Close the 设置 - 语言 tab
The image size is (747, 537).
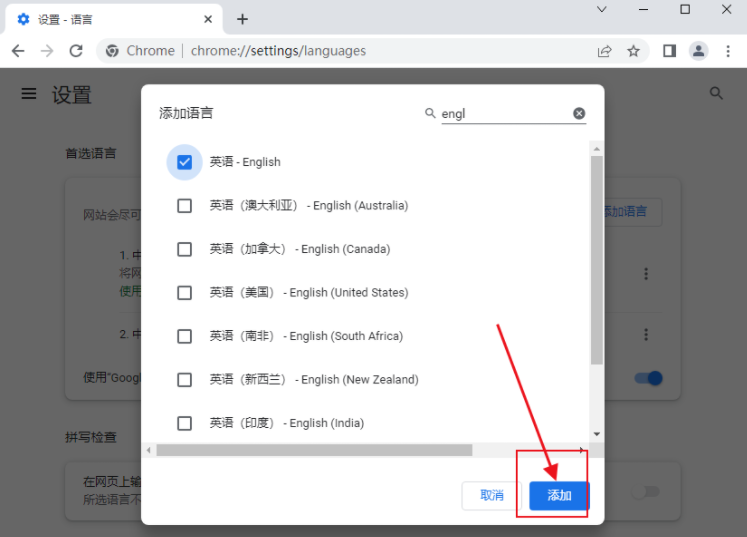point(208,19)
